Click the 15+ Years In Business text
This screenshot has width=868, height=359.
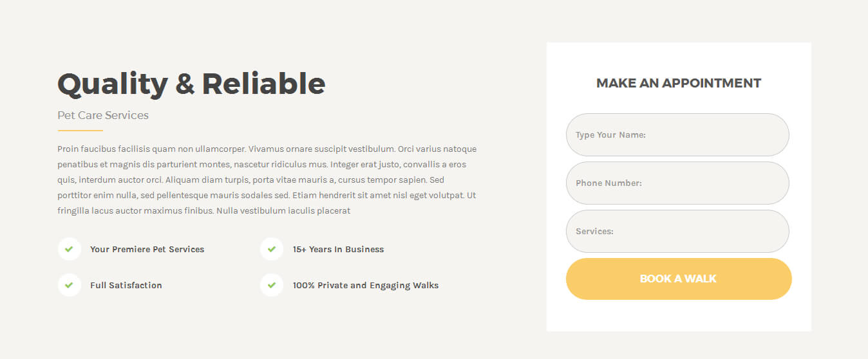pos(338,249)
